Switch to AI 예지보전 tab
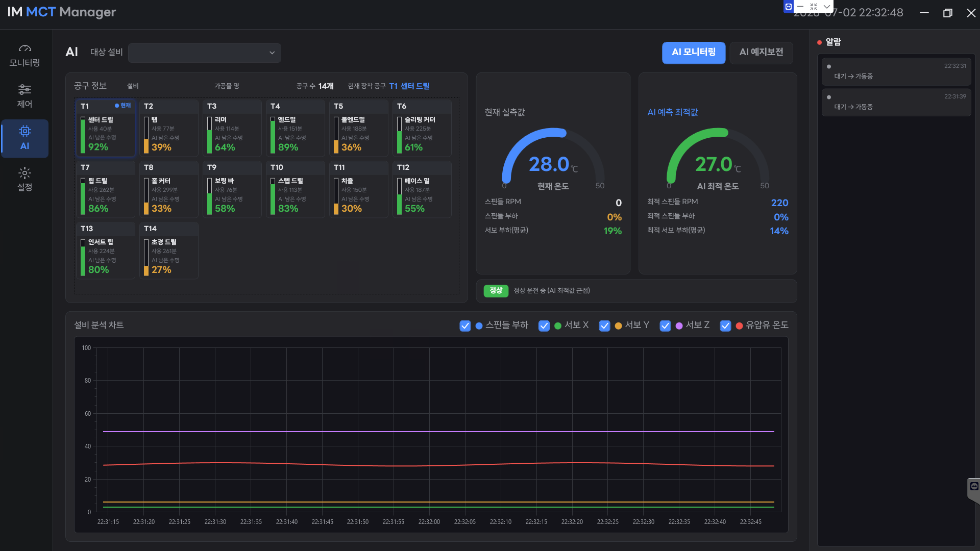The image size is (980, 551). (x=761, y=53)
